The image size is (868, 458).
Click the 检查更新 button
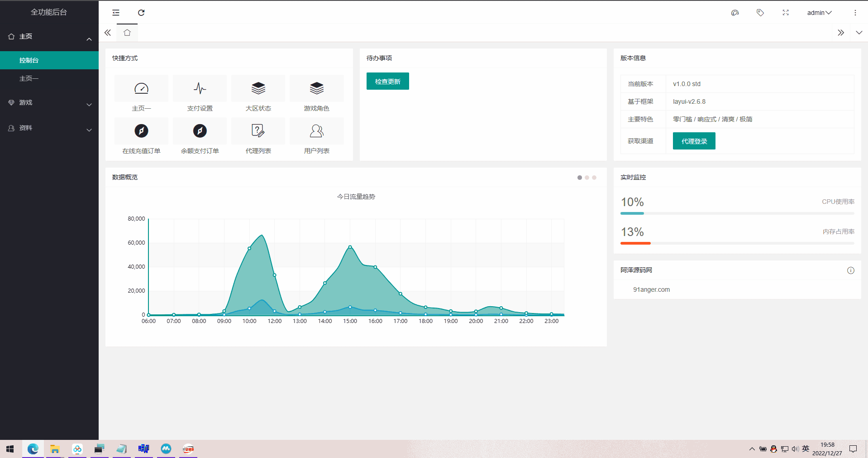tap(387, 82)
